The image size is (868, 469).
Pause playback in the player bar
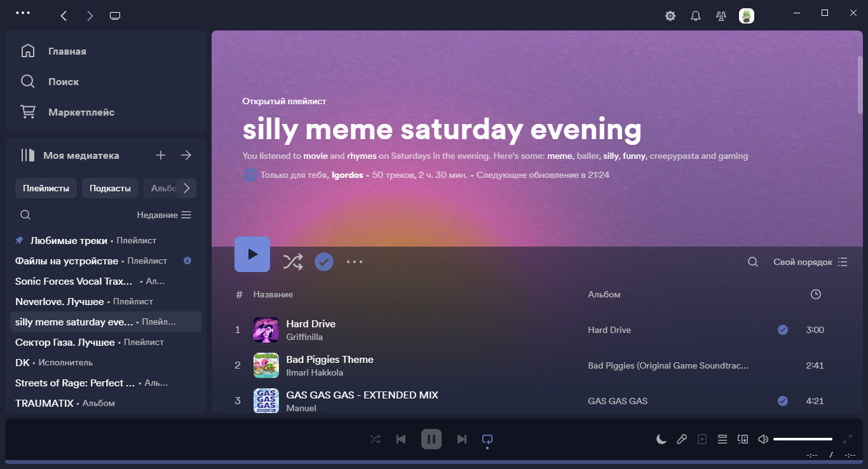431,439
